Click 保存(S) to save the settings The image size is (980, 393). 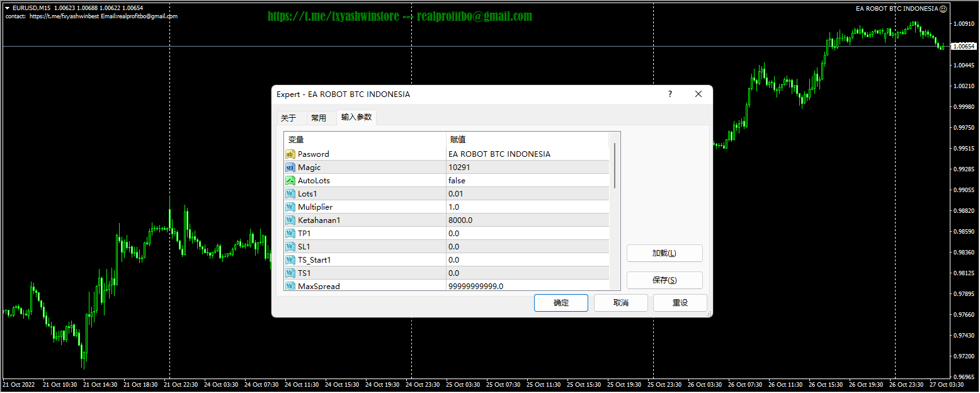point(664,280)
